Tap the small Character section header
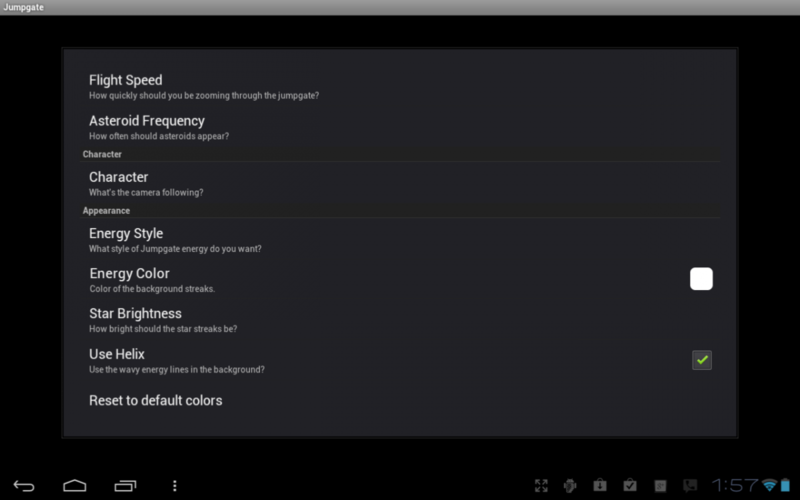 pos(102,154)
